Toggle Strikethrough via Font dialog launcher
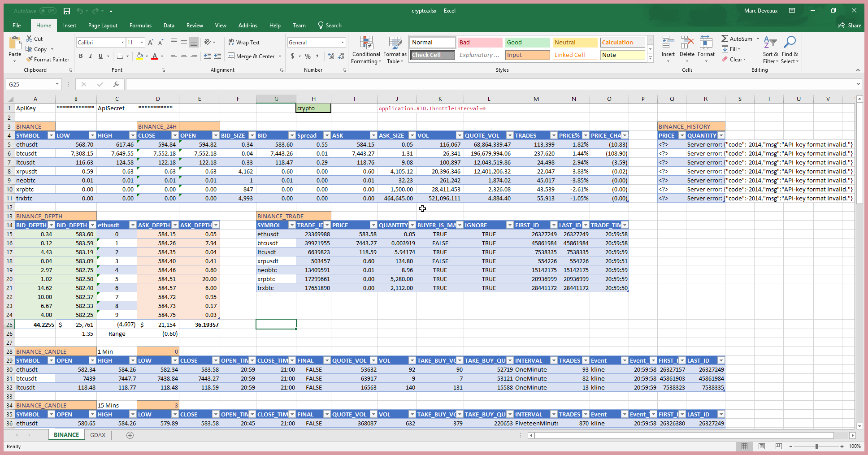The width and height of the screenshot is (868, 455). pos(163,70)
